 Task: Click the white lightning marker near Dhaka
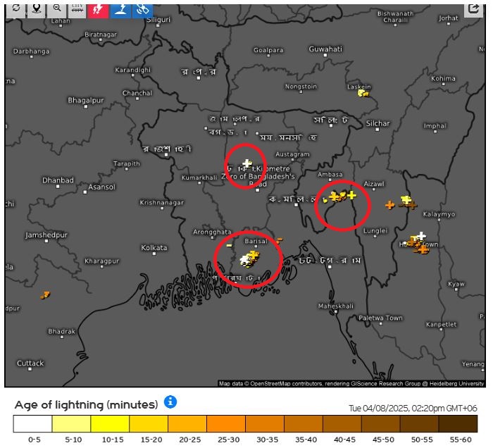(x=247, y=163)
